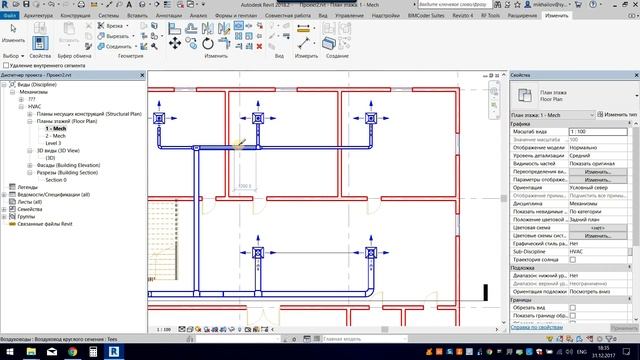Image resolution: width=640 pixels, height=360 pixels.
Task: Click the 'Изменить тип' button
Action: coord(617,115)
